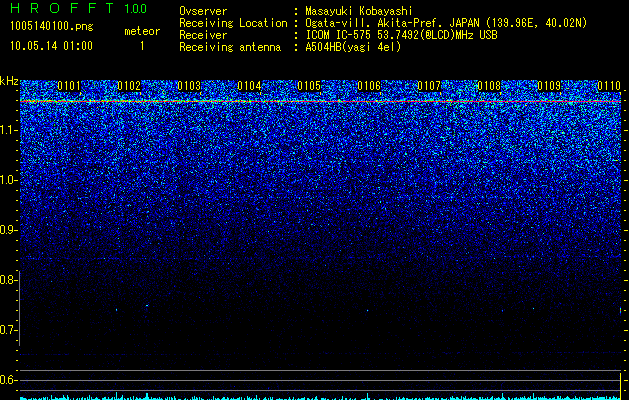Click the Receiving antenna label

[230, 47]
